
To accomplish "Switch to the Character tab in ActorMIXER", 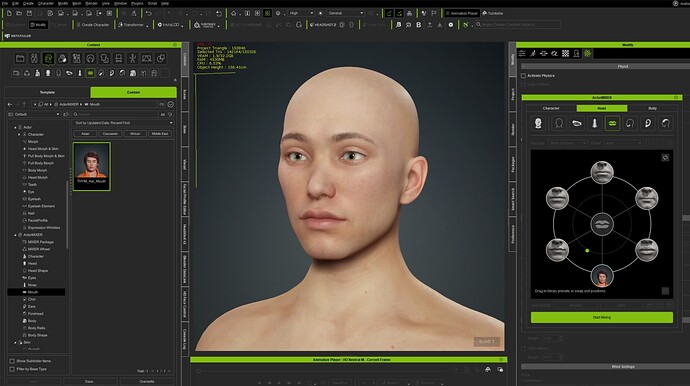I will pos(551,108).
